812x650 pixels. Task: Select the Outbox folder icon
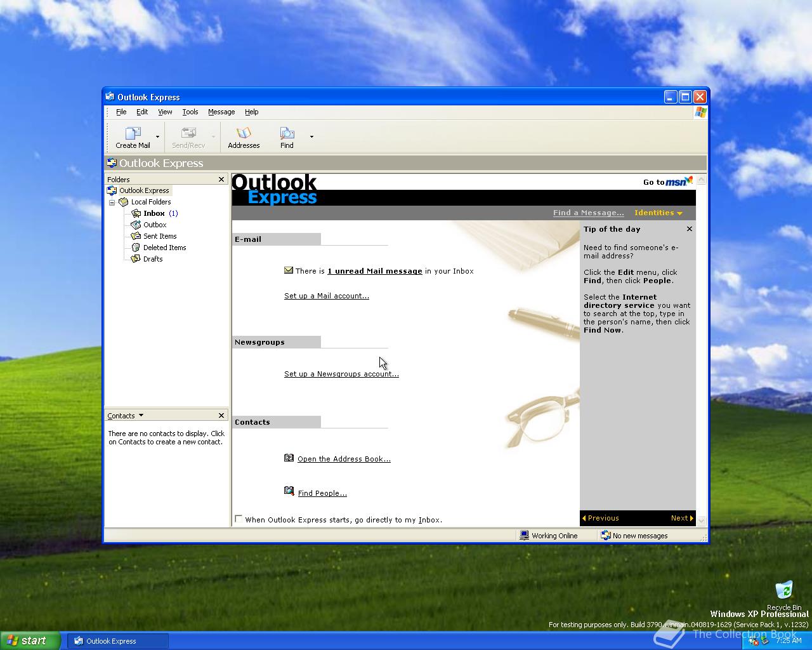[136, 225]
